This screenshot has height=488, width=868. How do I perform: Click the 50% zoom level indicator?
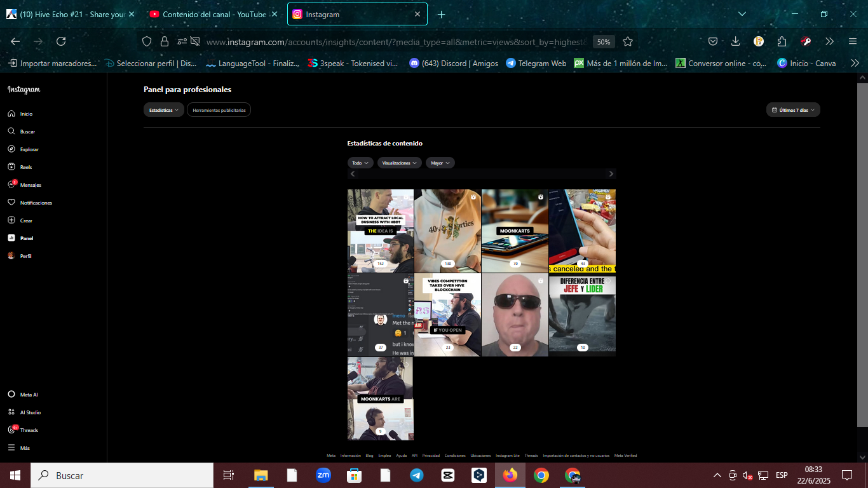point(603,41)
